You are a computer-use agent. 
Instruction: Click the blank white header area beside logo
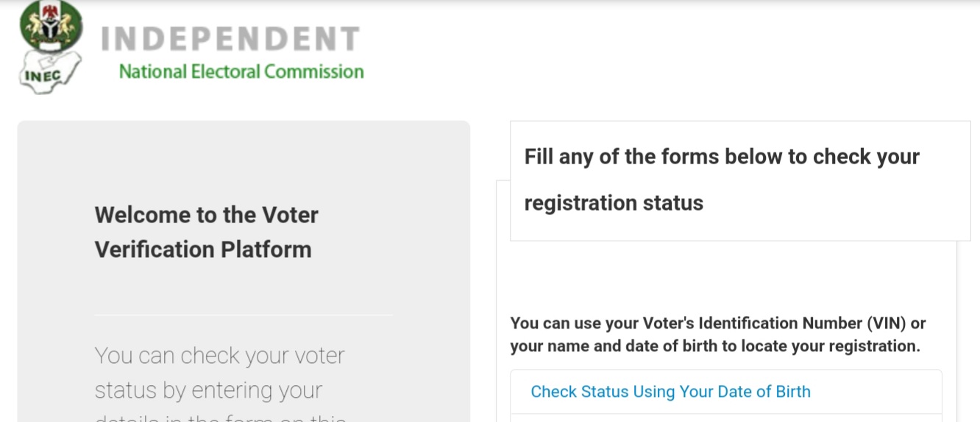click(x=662, y=52)
